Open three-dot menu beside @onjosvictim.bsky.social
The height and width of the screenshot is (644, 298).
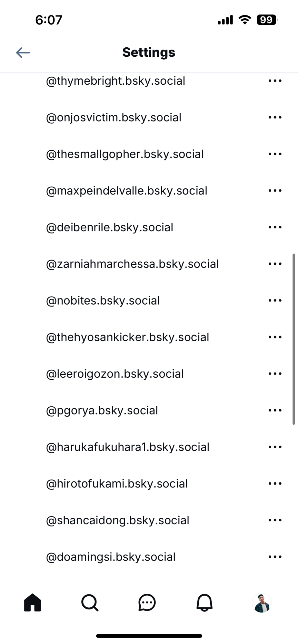275,118
